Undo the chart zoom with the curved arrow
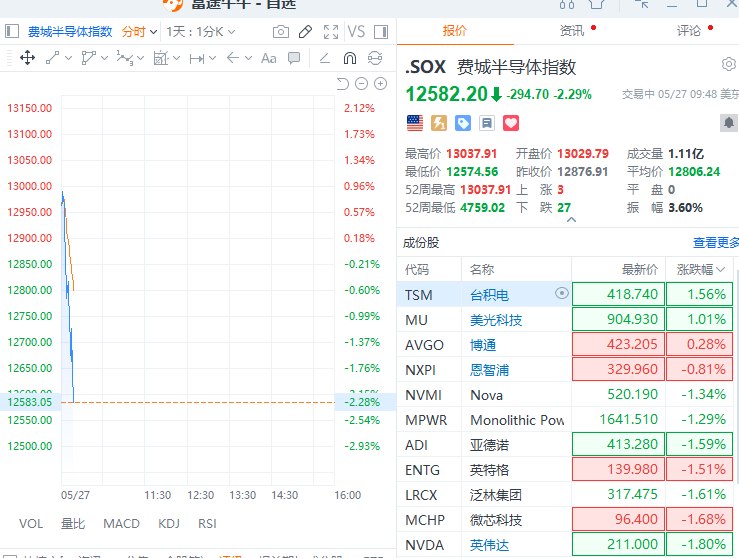This screenshot has height=558, width=739. [343, 84]
